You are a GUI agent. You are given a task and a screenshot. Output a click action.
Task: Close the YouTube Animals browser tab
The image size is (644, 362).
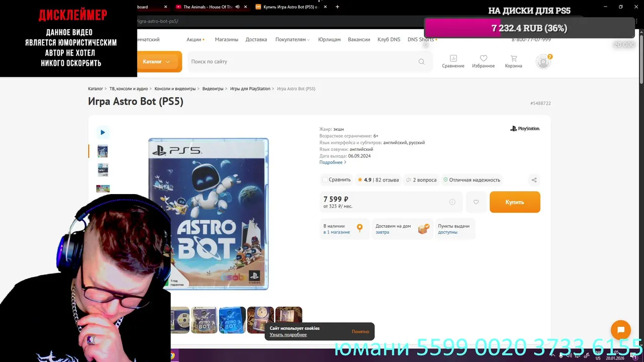click(x=246, y=7)
